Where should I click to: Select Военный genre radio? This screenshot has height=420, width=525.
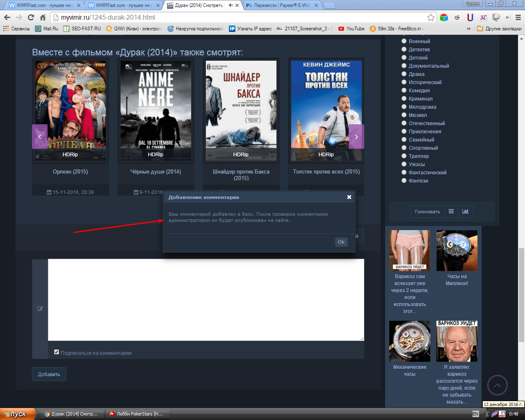[404, 41]
